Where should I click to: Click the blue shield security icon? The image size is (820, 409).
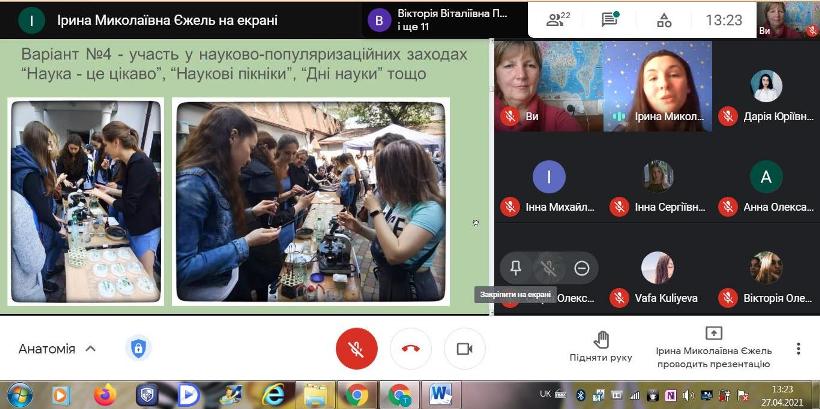(x=138, y=348)
